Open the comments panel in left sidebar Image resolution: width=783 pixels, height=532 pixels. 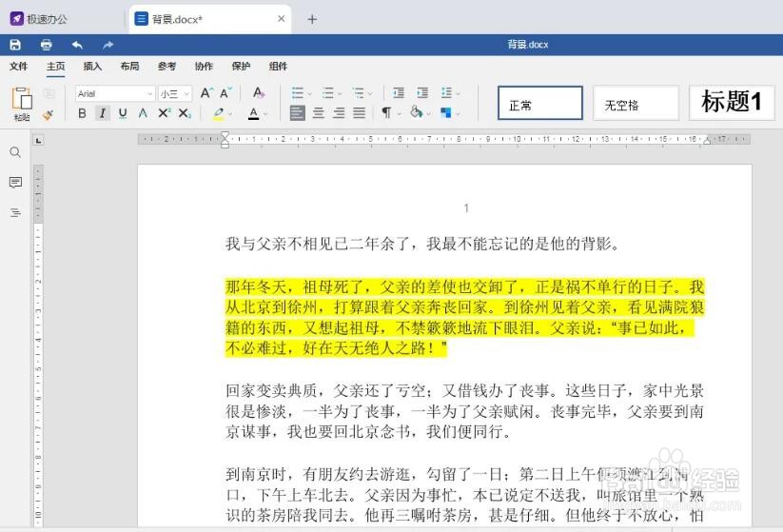(15, 183)
